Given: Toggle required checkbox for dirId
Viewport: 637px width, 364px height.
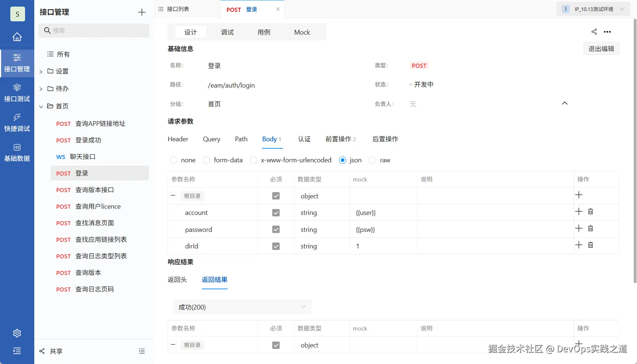Looking at the screenshot, I should click(276, 246).
